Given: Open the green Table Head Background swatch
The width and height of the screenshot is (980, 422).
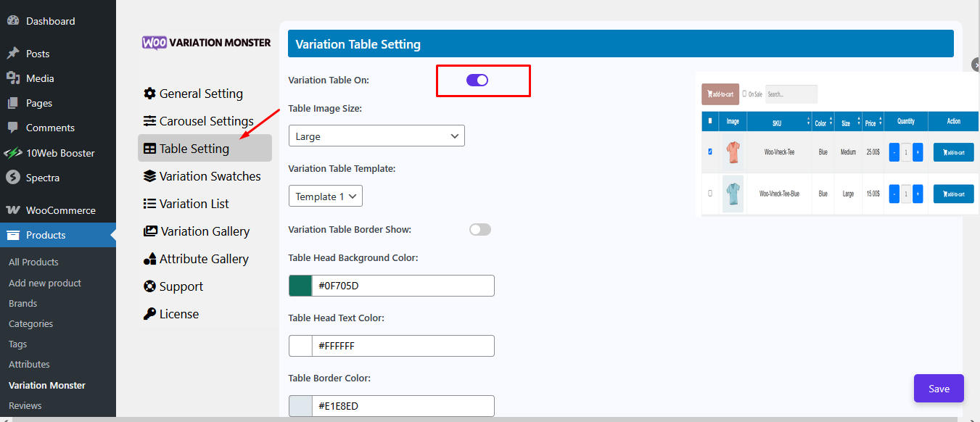Looking at the screenshot, I should (300, 286).
